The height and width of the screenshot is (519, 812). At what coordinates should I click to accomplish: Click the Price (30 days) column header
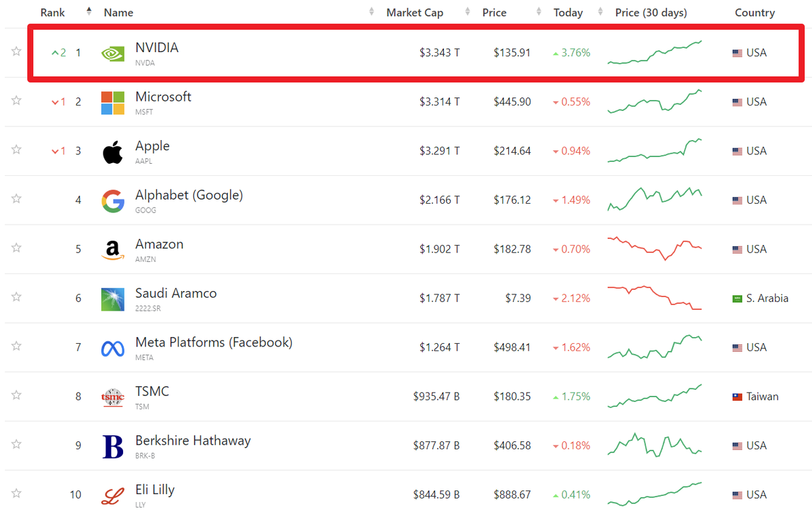pyautogui.click(x=651, y=12)
